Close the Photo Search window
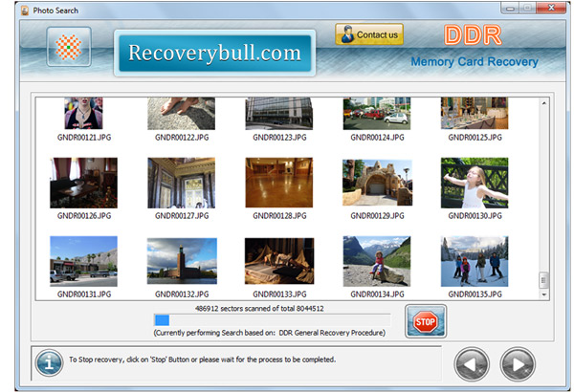This screenshot has width=574, height=392. click(x=551, y=8)
